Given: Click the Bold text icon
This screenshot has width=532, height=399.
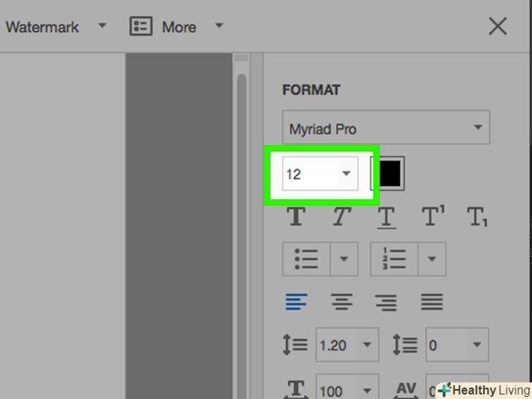Looking at the screenshot, I should [296, 216].
